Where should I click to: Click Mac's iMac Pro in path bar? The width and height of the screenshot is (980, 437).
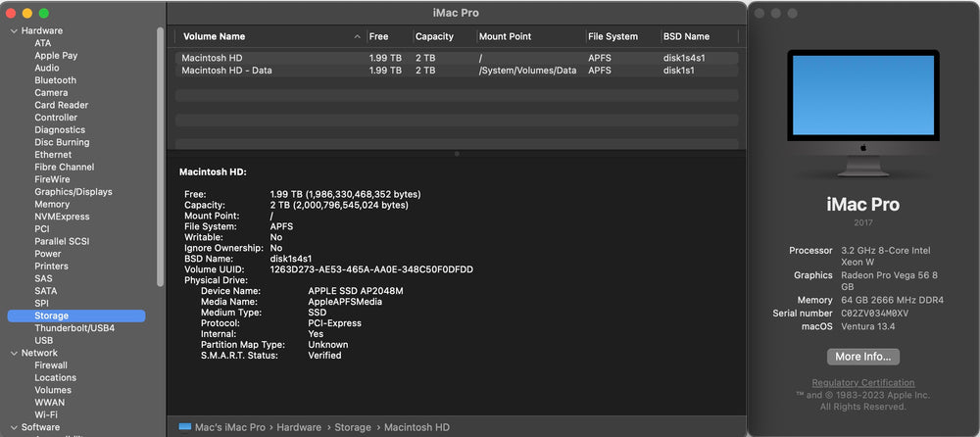coord(230,427)
